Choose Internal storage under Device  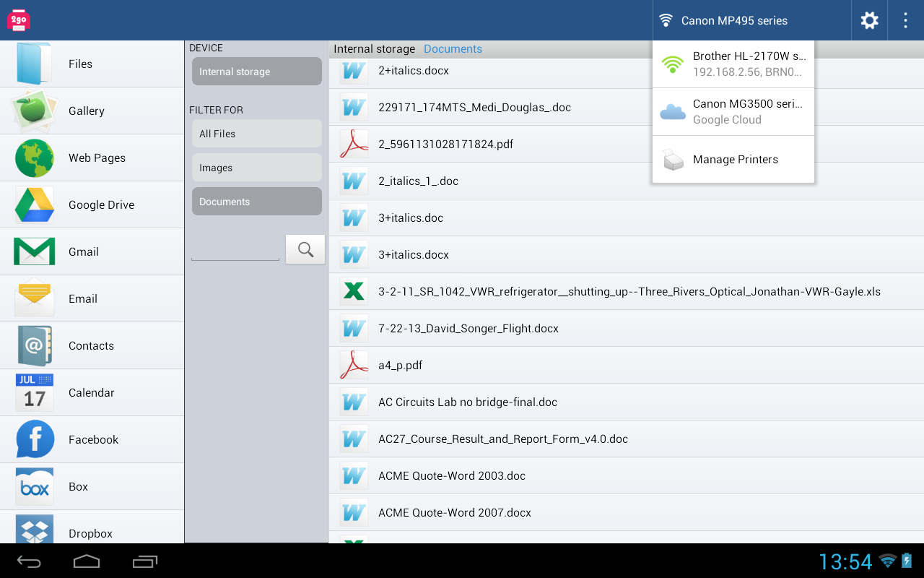click(257, 72)
